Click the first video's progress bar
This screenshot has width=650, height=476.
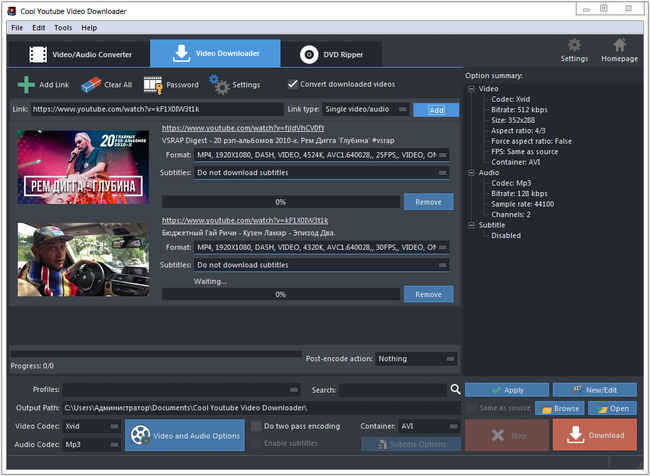[280, 202]
